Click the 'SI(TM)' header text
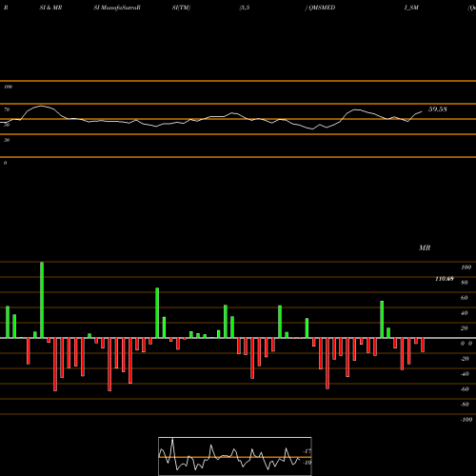This screenshot has height=476, width=476. (x=181, y=8)
